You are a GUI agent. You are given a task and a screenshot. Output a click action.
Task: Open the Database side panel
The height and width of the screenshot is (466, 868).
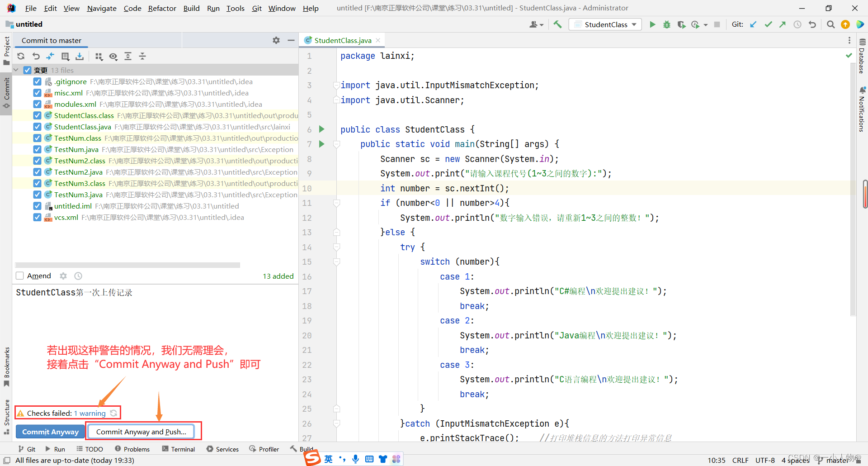point(862,56)
